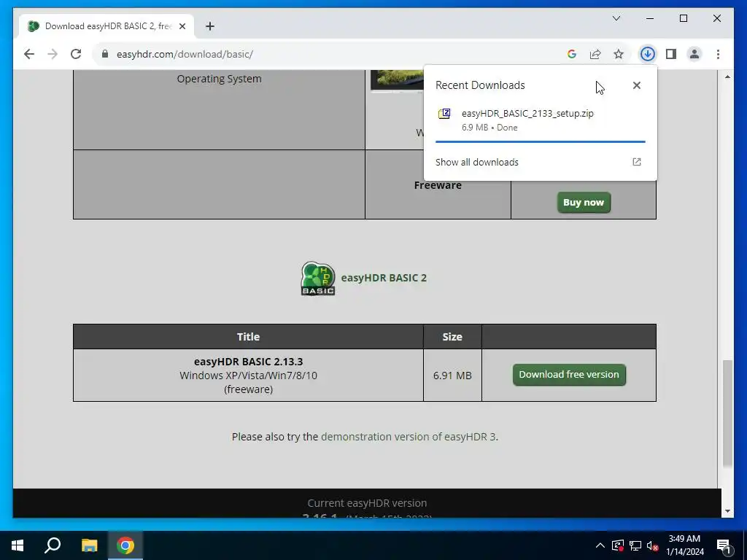747x560 pixels.
Task: Click the Current easyHDR version footer text
Action: pyautogui.click(x=367, y=503)
